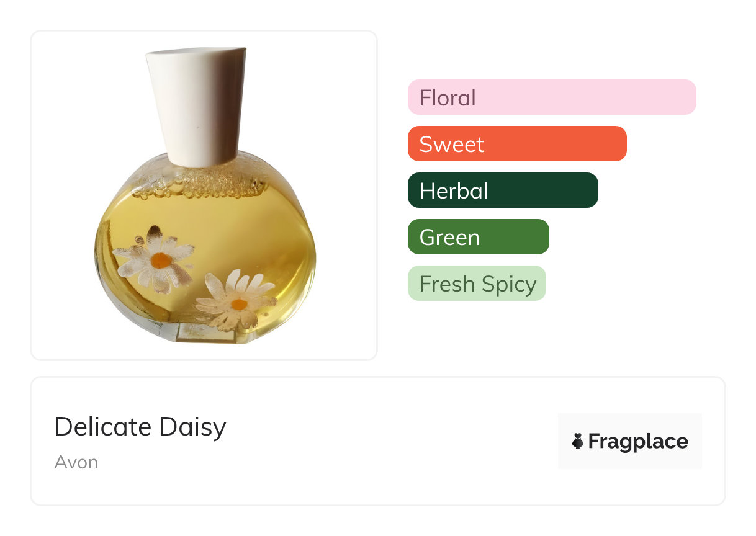The width and height of the screenshot is (756, 536).
Task: Click the Fragplace wordmark text
Action: (x=637, y=441)
